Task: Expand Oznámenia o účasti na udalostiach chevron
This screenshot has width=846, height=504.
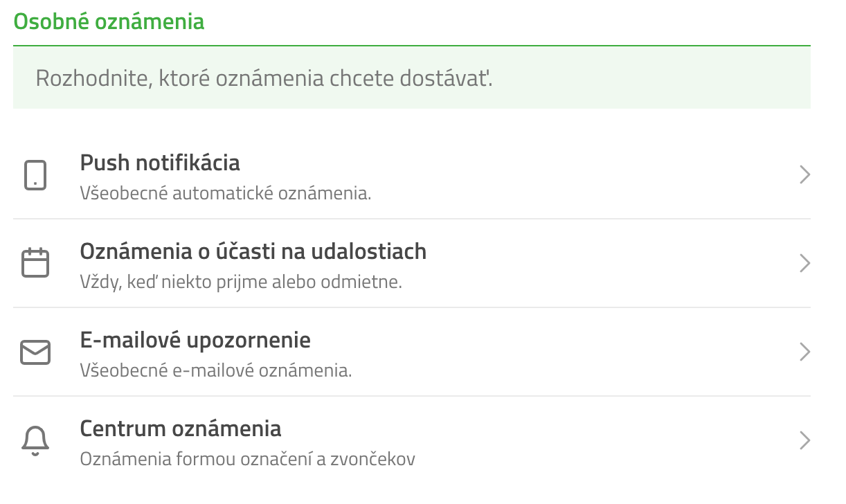Action: (x=804, y=264)
